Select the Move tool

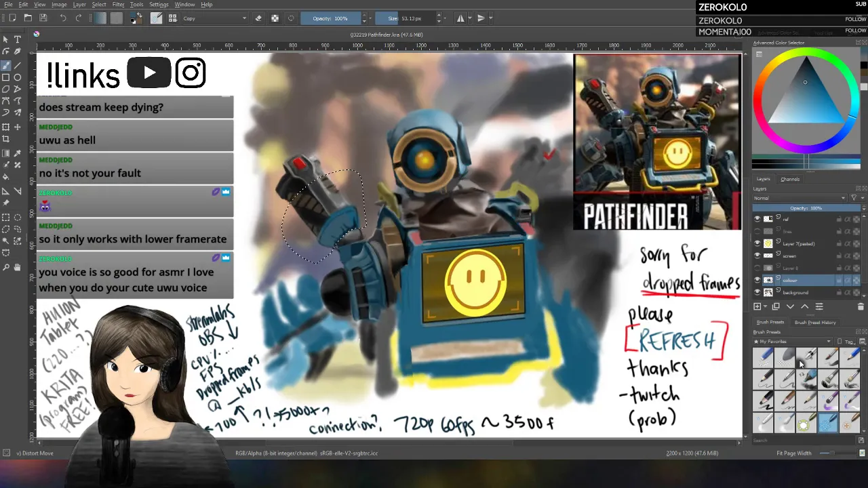pos(18,127)
